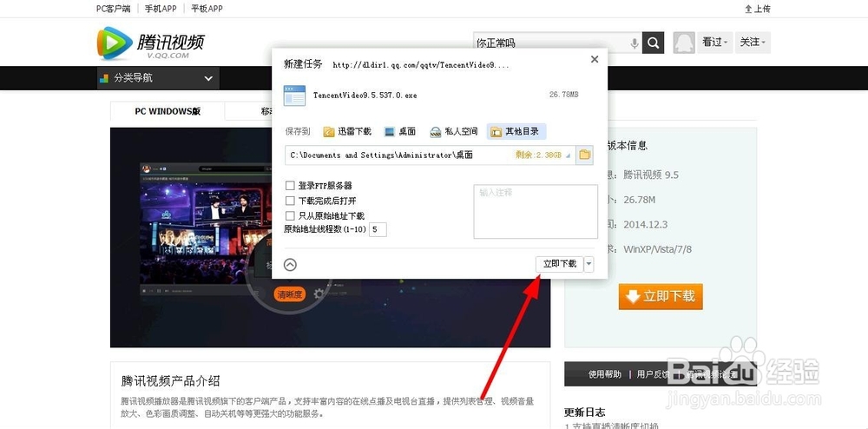
Task: Enable 只从原始地址下载 checkbox
Action: [x=290, y=215]
